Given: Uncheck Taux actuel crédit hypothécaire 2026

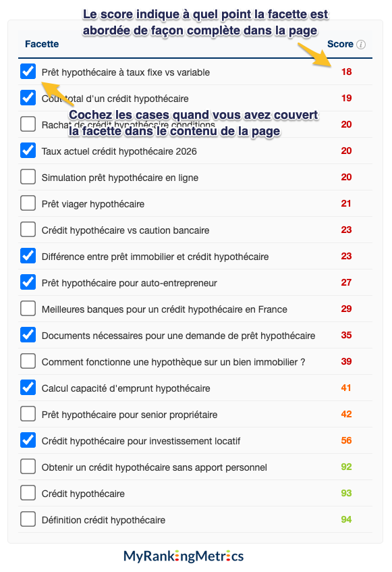Looking at the screenshot, I should click(28, 151).
